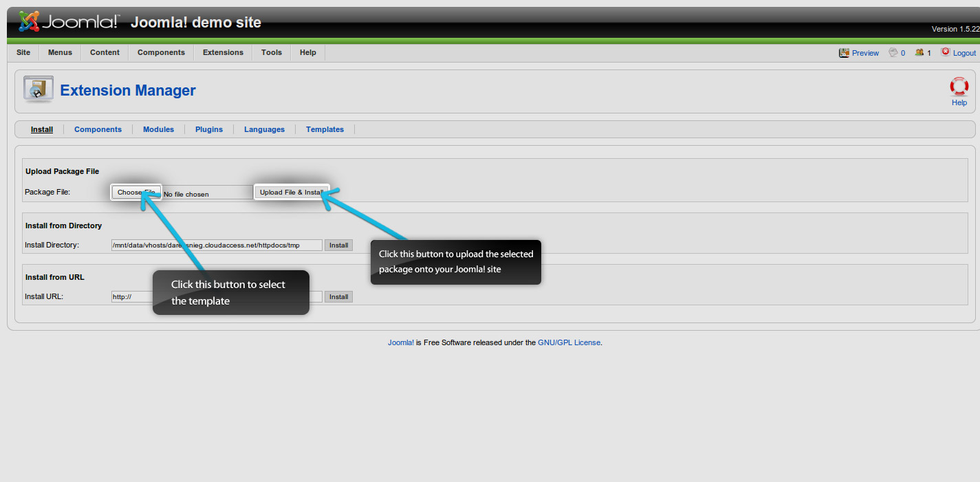
Task: Click the Preview link
Action: (865, 53)
